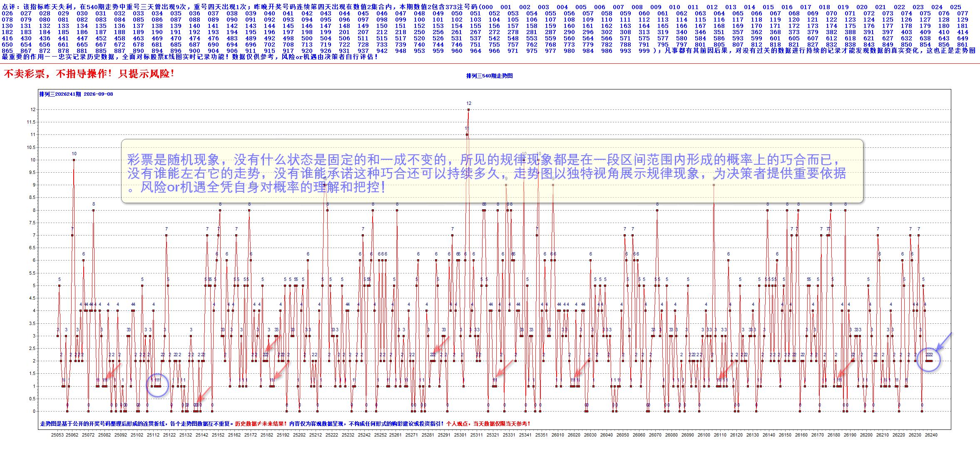This screenshot has height=449, width=980.
Task: Click the x-axis period label 26100
Action: coord(704,435)
